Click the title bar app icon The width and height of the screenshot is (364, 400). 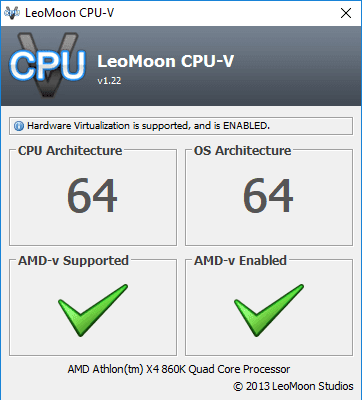tap(12, 13)
